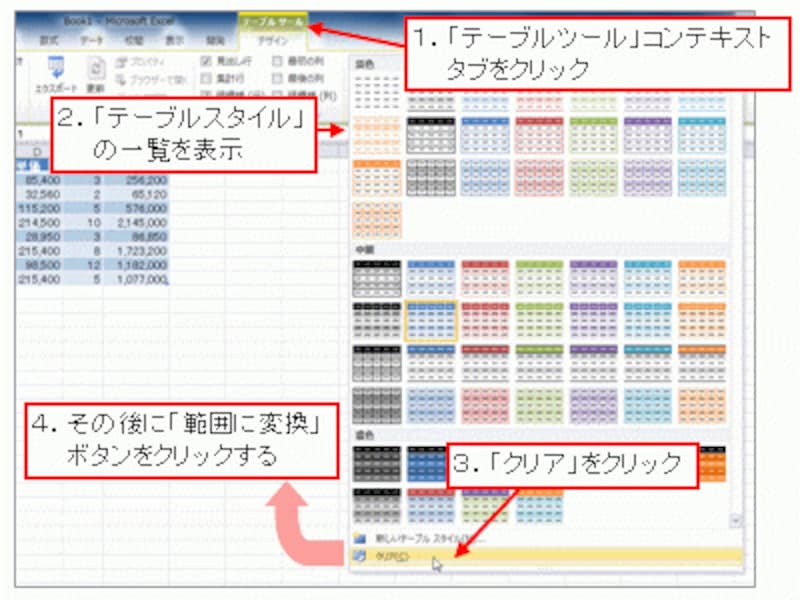Click the クリア (Clear) style icon

tap(360, 556)
